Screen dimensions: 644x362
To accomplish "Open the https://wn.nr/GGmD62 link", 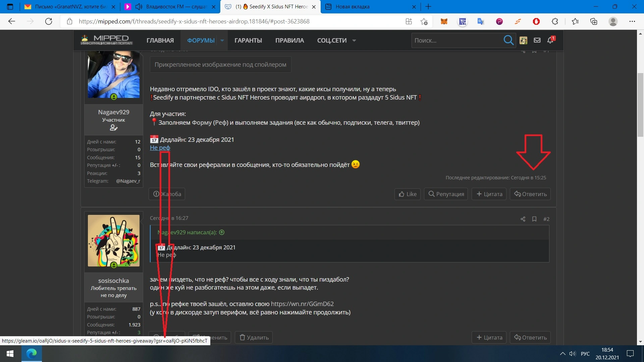I will point(302,304).
